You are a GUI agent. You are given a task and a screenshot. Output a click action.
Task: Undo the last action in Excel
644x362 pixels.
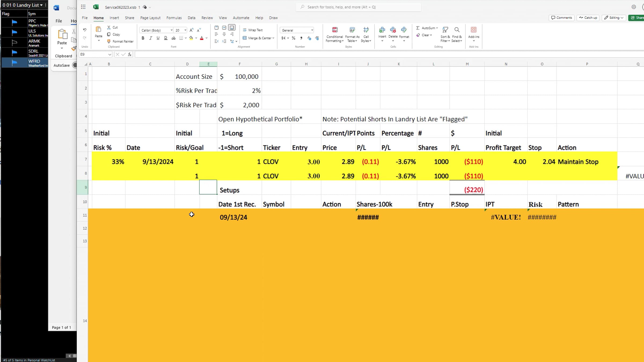[85, 30]
